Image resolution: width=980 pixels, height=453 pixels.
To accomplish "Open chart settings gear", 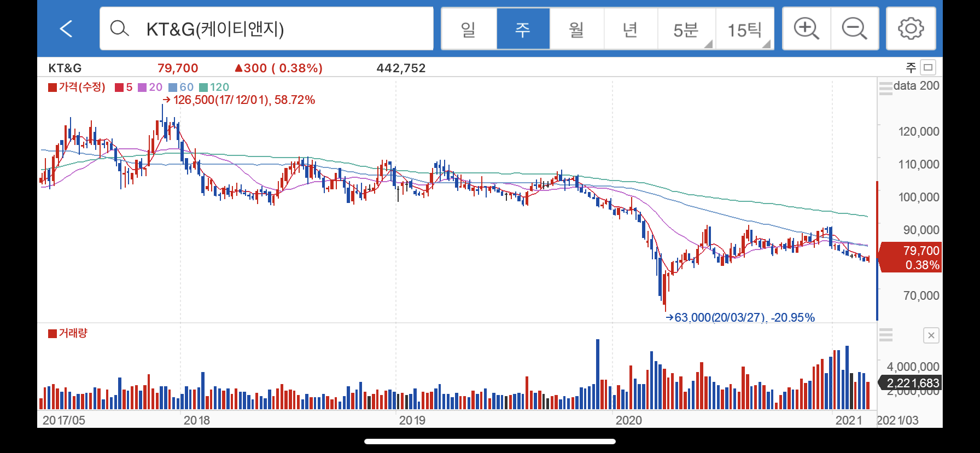I will pyautogui.click(x=911, y=28).
